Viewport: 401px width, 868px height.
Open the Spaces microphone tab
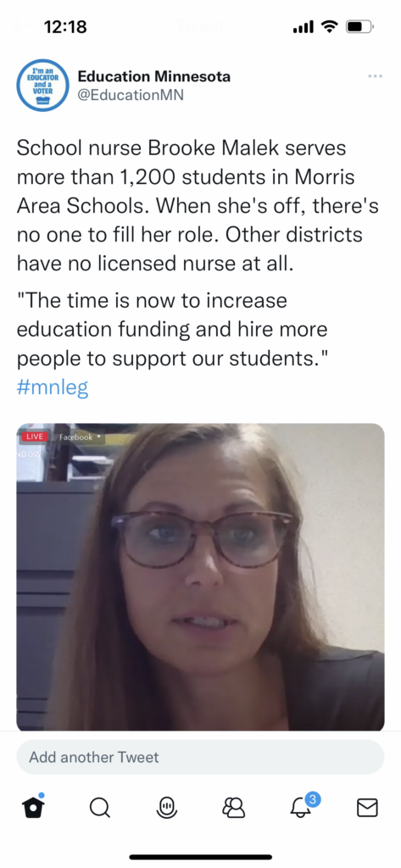(x=167, y=808)
